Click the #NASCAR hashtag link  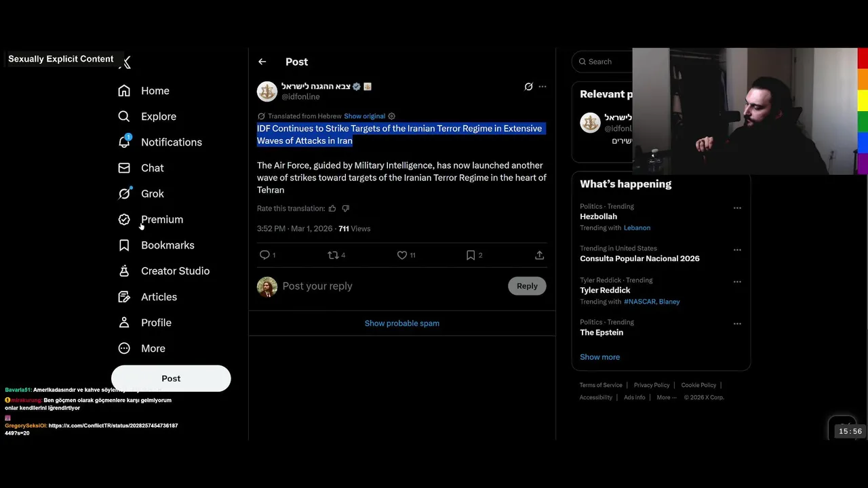click(639, 302)
